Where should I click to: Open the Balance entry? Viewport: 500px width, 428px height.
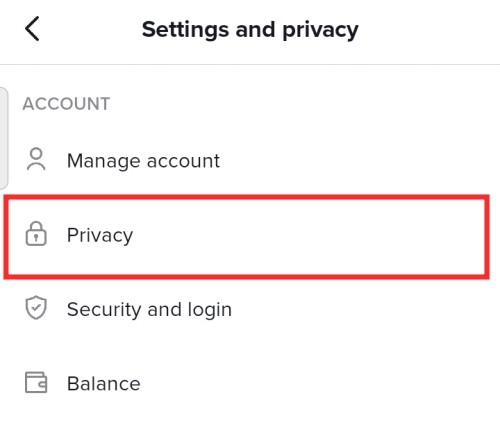coord(250,383)
